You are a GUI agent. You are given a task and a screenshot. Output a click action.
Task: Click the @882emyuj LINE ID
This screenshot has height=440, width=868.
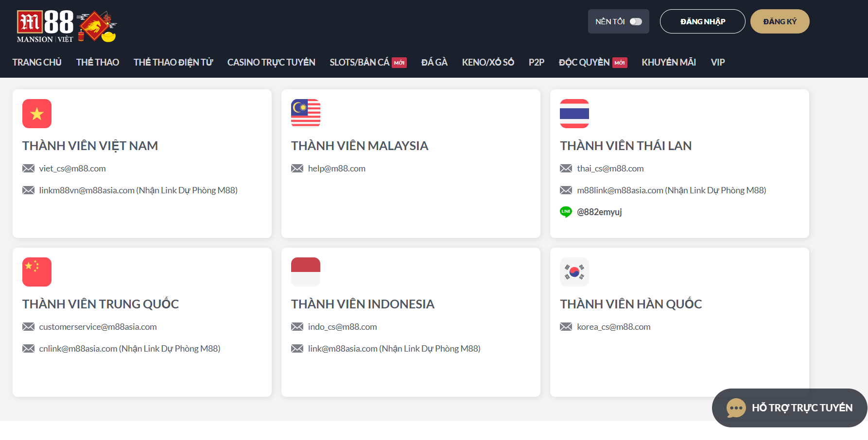coord(599,212)
